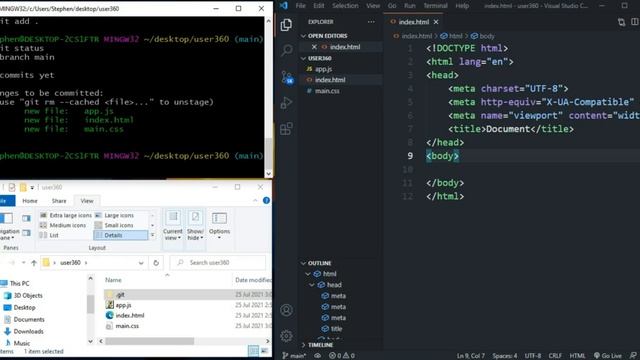Click the errors and warnings count in status bar
The image size is (640, 360).
tap(342, 356)
